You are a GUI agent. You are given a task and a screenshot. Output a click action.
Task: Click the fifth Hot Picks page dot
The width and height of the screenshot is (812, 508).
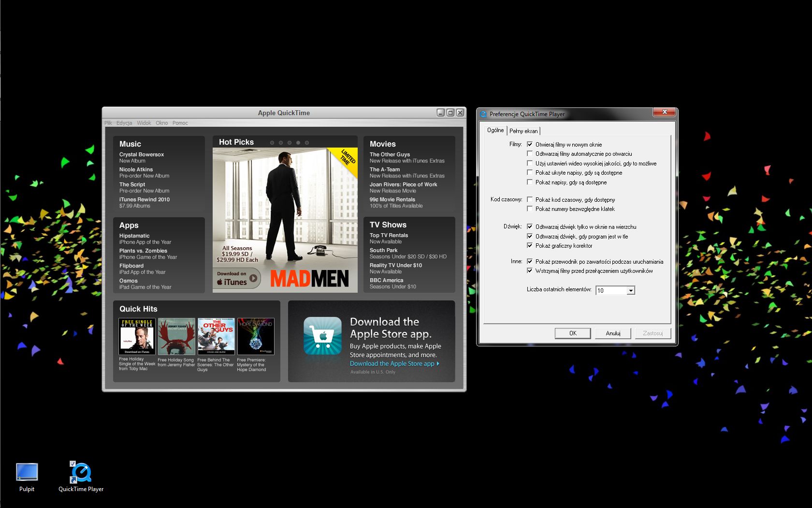pos(307,143)
